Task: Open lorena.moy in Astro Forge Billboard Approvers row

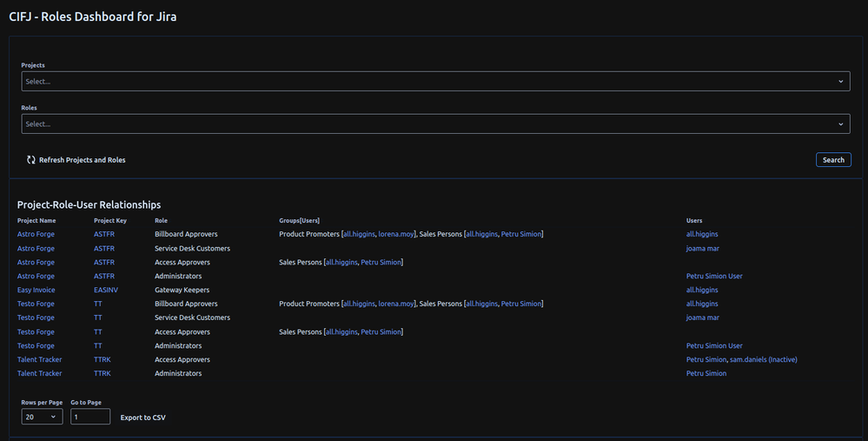Action: [x=396, y=234]
